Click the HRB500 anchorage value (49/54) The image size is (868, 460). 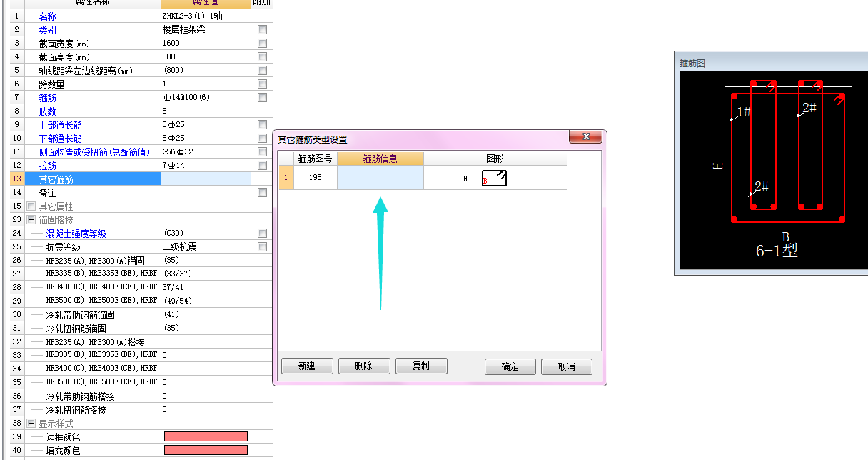tap(178, 301)
